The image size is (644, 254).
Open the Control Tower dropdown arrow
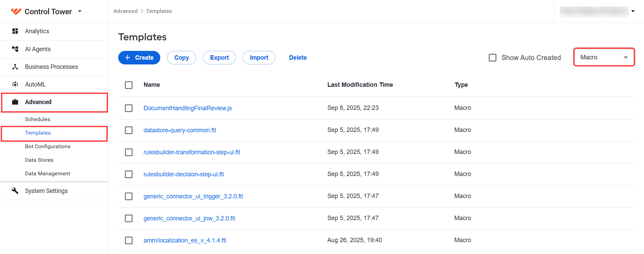(x=80, y=11)
